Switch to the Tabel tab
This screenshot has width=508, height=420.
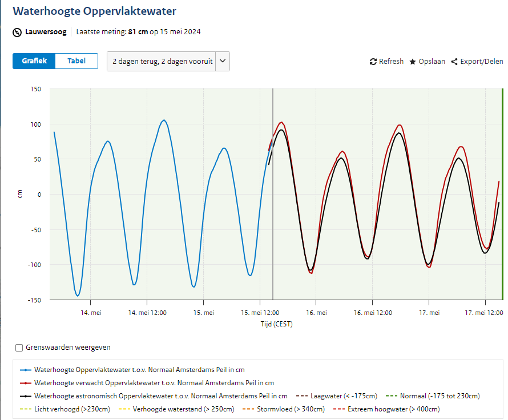[x=76, y=61]
